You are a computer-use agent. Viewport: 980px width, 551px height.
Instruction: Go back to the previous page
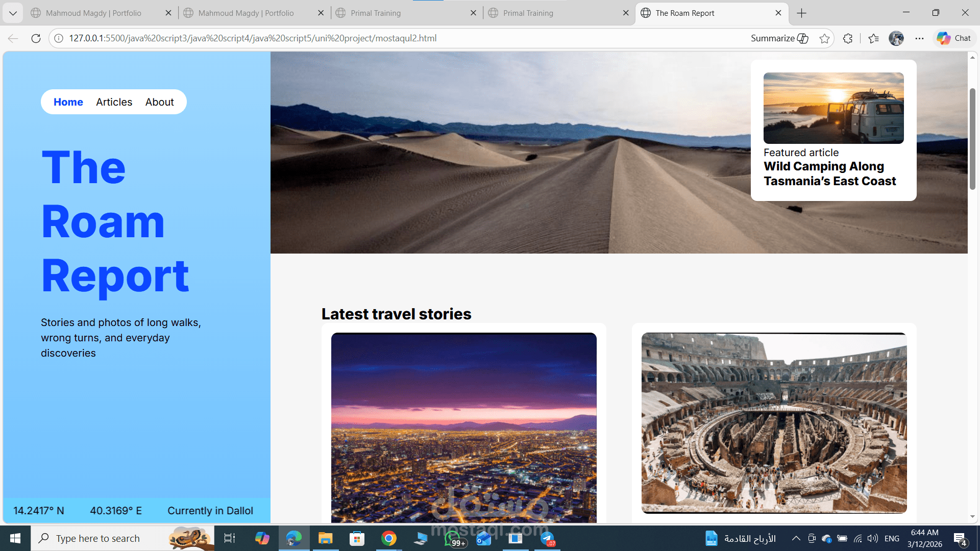13,38
